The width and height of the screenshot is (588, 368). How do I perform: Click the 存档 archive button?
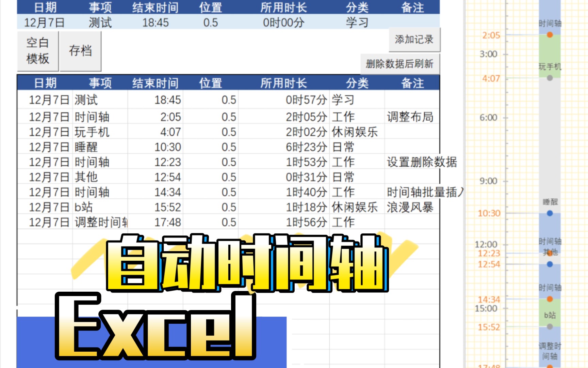(81, 51)
